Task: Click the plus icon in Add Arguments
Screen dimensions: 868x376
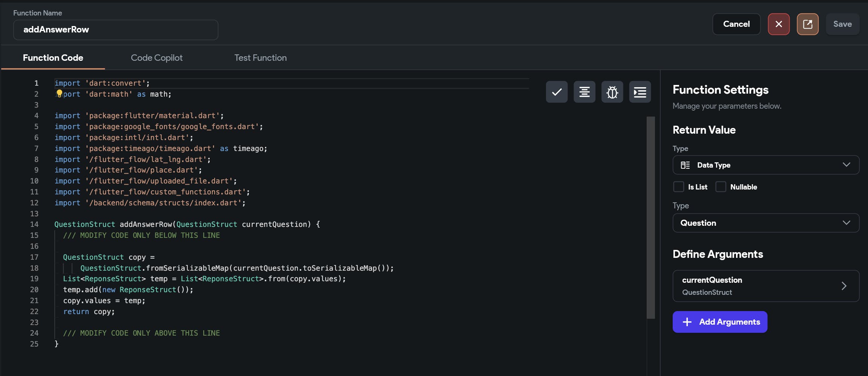Action: (x=687, y=322)
